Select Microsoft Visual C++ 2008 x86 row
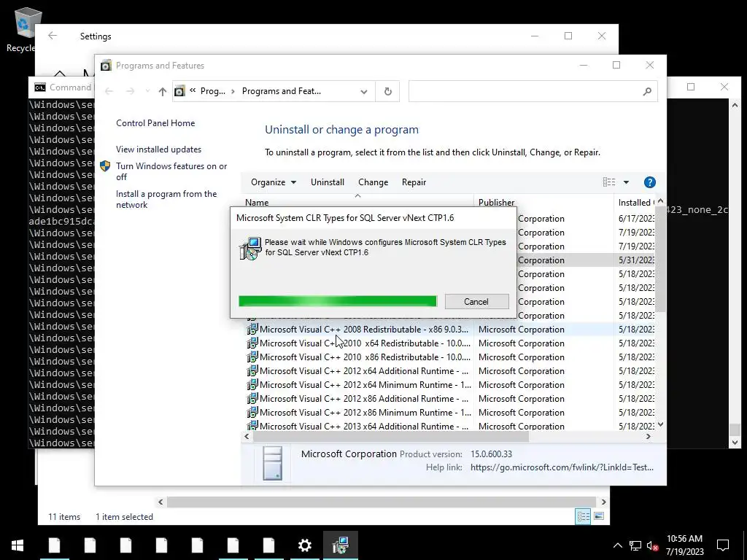Viewport: 747px width, 560px height. tap(449, 329)
